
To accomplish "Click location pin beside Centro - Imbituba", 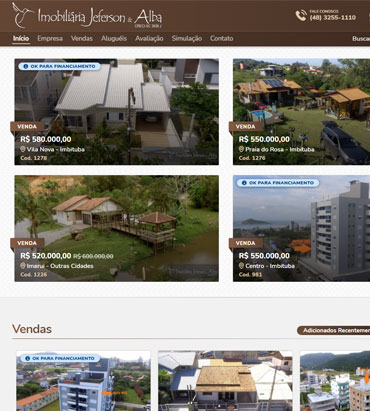I will (241, 266).
